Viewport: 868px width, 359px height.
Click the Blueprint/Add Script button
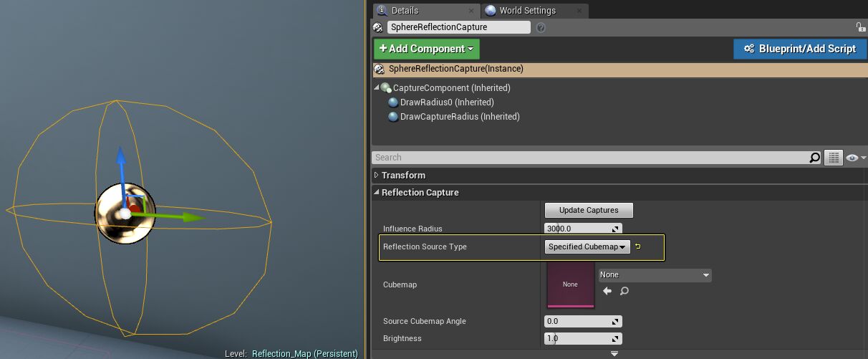coord(799,49)
